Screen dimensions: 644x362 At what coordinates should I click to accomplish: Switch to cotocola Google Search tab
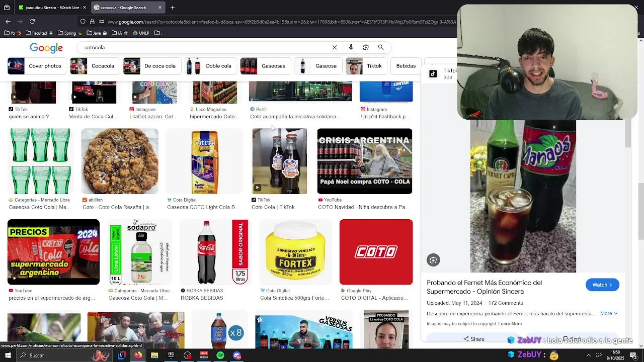point(128,8)
